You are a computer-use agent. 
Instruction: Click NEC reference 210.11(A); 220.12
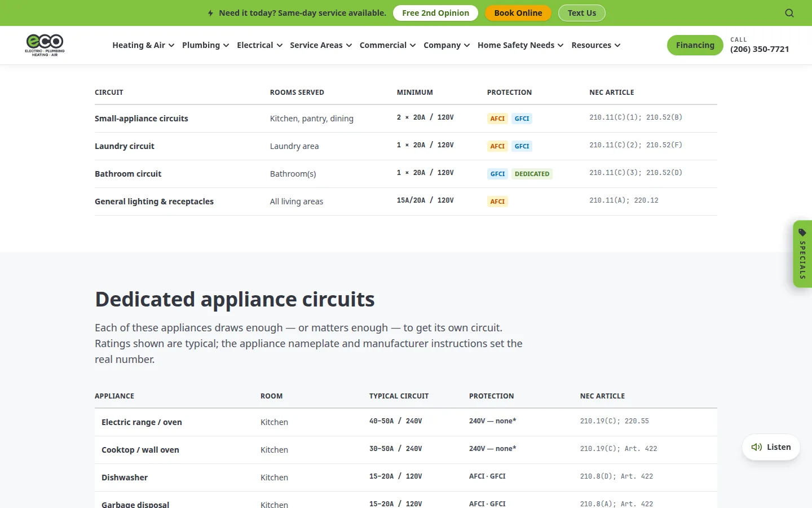click(x=624, y=200)
